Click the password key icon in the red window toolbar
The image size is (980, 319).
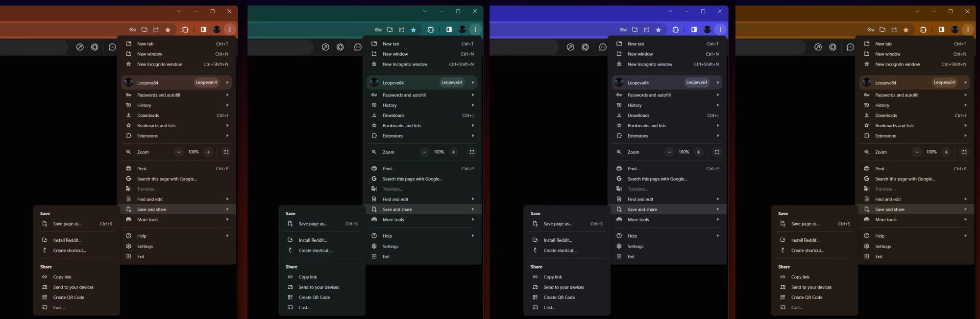tap(133, 30)
